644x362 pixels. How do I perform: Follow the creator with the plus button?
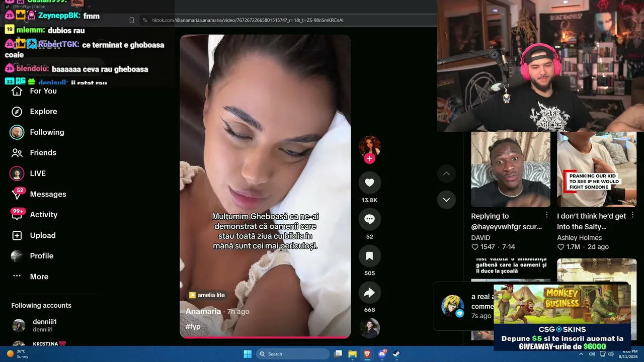point(369,158)
